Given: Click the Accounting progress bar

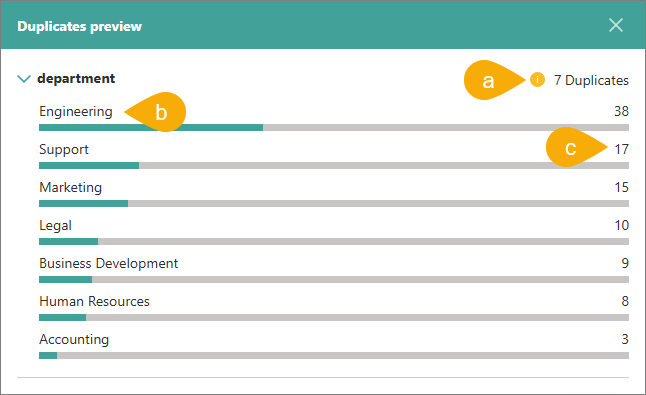Looking at the screenshot, I should (334, 355).
